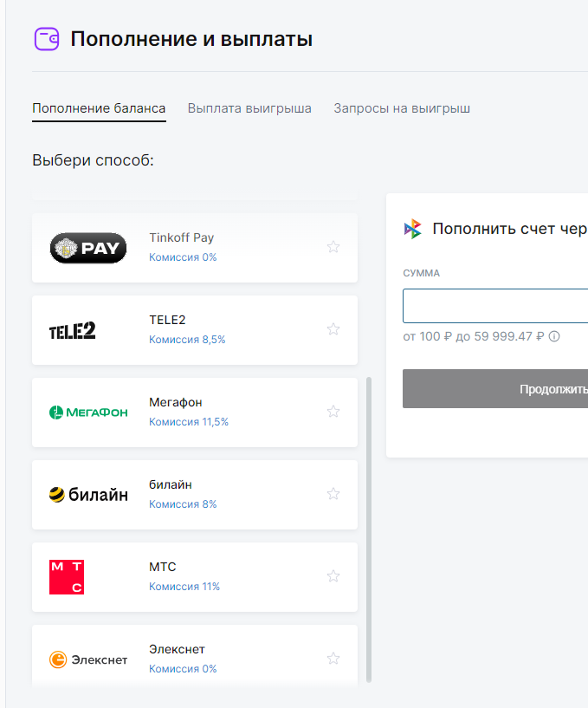
Task: Mark Мегафон as favorite star
Action: pyautogui.click(x=333, y=412)
